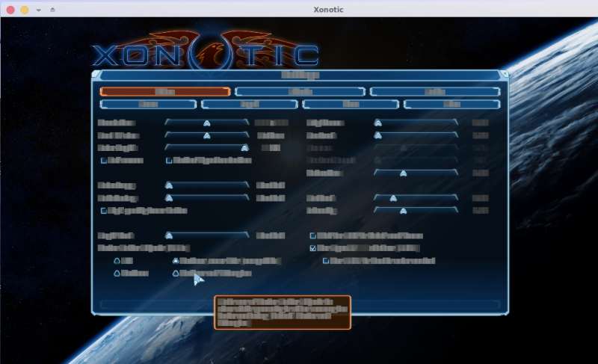Image resolution: width=598 pixels, height=364 pixels.
Task: Click the left-column slider whose handle sits at the far right
Action: [207, 147]
